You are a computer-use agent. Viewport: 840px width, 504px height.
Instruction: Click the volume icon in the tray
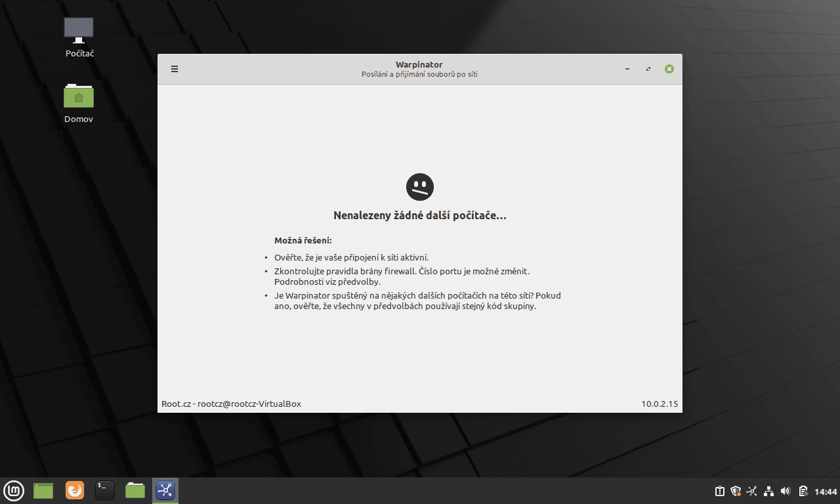tap(785, 490)
